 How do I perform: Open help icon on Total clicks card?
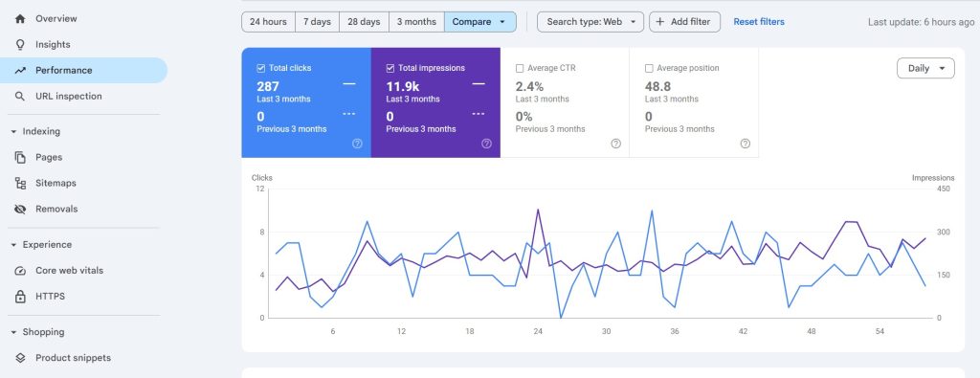357,144
